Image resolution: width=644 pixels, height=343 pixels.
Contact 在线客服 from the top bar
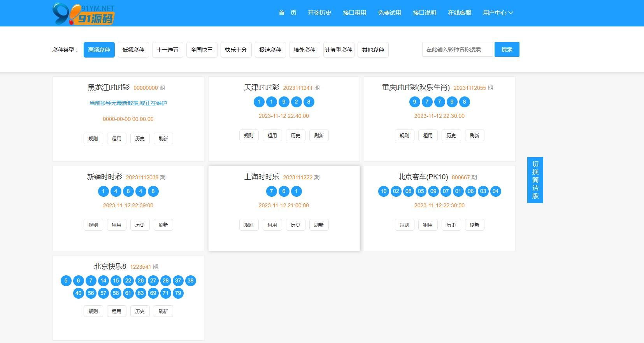coord(460,13)
